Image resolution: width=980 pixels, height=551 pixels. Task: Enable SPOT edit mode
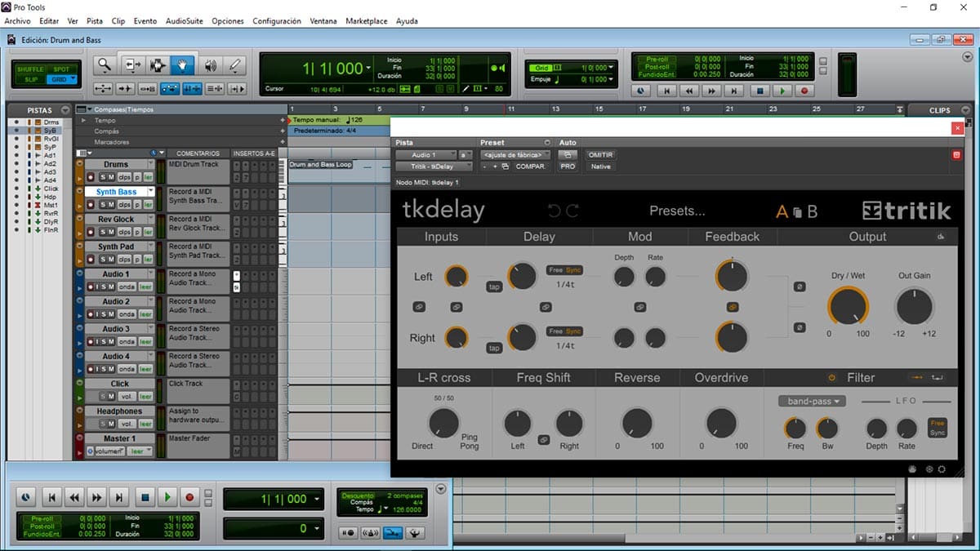tap(61, 69)
